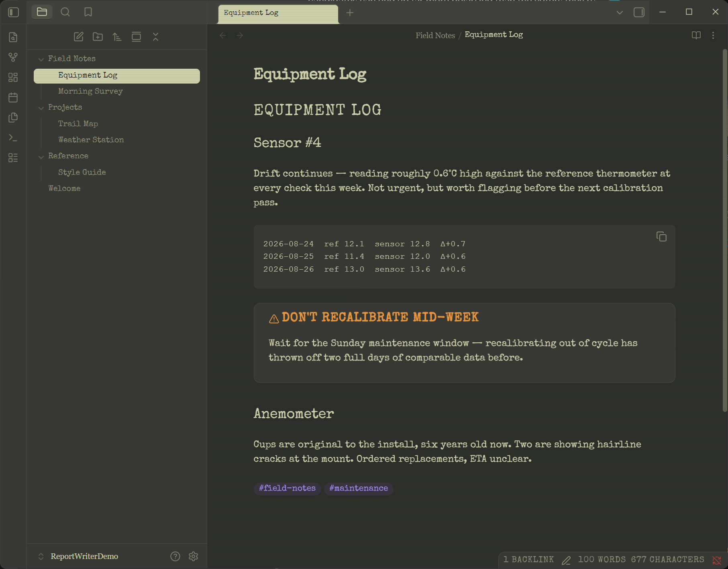Viewport: 728px width, 569px height.
Task: Click the #maintenance tag
Action: coord(359,488)
